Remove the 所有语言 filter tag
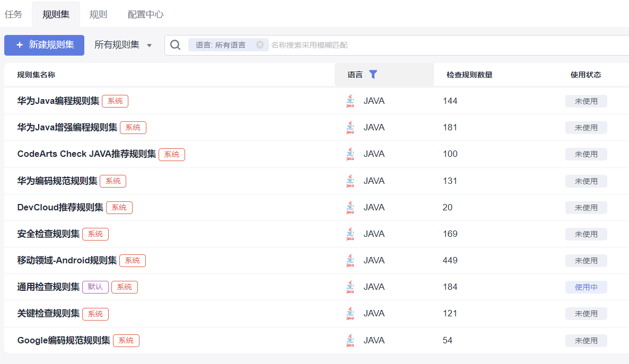This screenshot has height=364, width=629. click(260, 45)
